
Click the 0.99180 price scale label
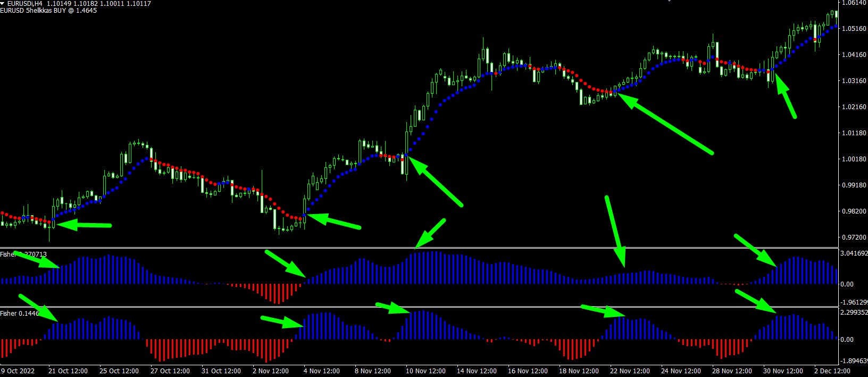(854, 185)
